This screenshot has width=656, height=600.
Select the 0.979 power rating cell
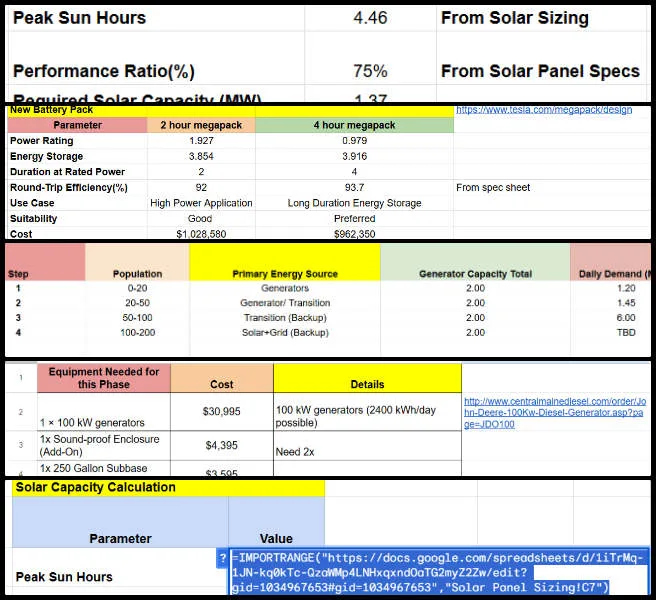pyautogui.click(x=354, y=141)
